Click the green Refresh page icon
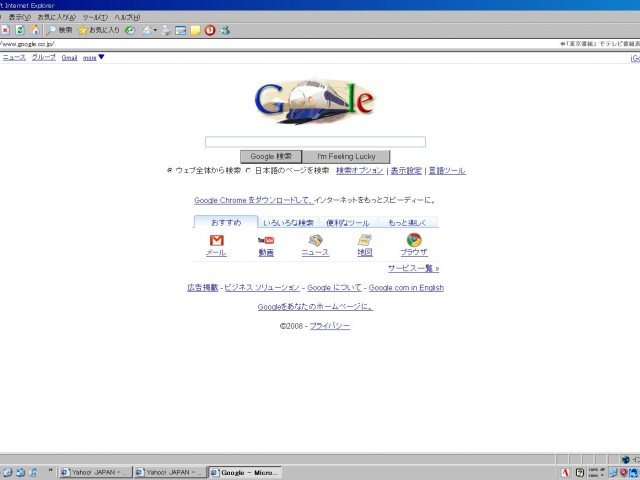The height and width of the screenshot is (480, 640). coord(20,30)
